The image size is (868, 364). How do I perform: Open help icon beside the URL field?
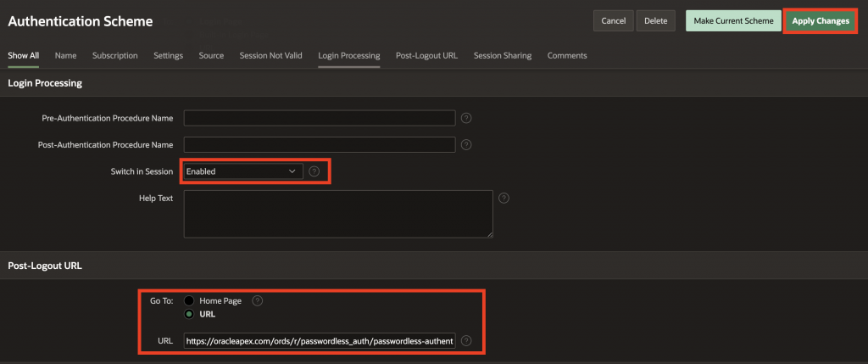(x=466, y=341)
